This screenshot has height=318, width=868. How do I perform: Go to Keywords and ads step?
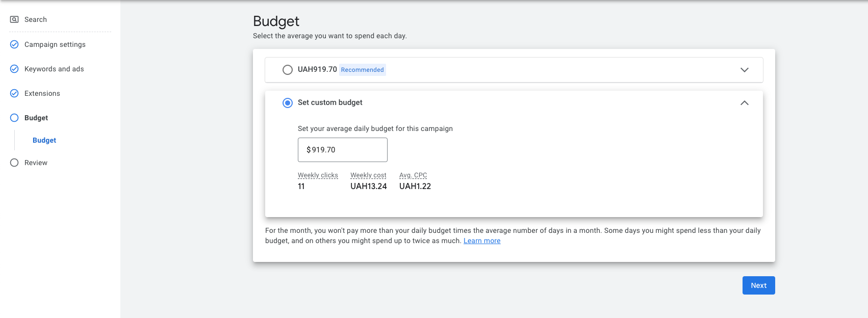[x=54, y=69]
